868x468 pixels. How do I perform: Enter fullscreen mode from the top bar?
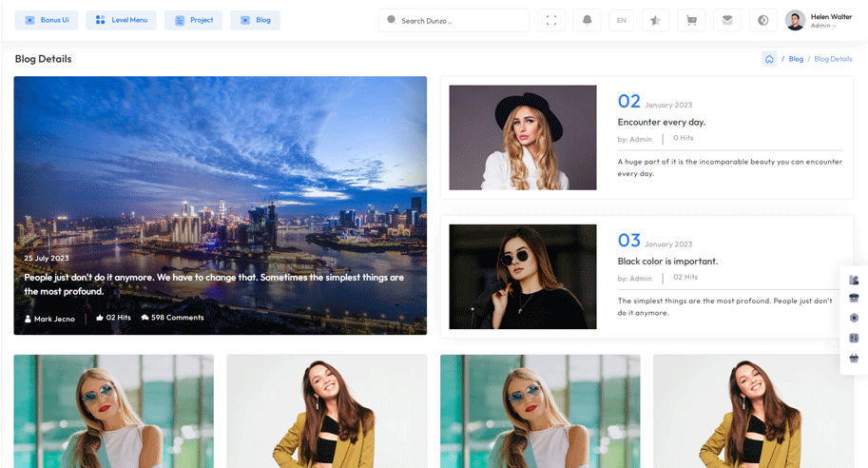pyautogui.click(x=551, y=20)
